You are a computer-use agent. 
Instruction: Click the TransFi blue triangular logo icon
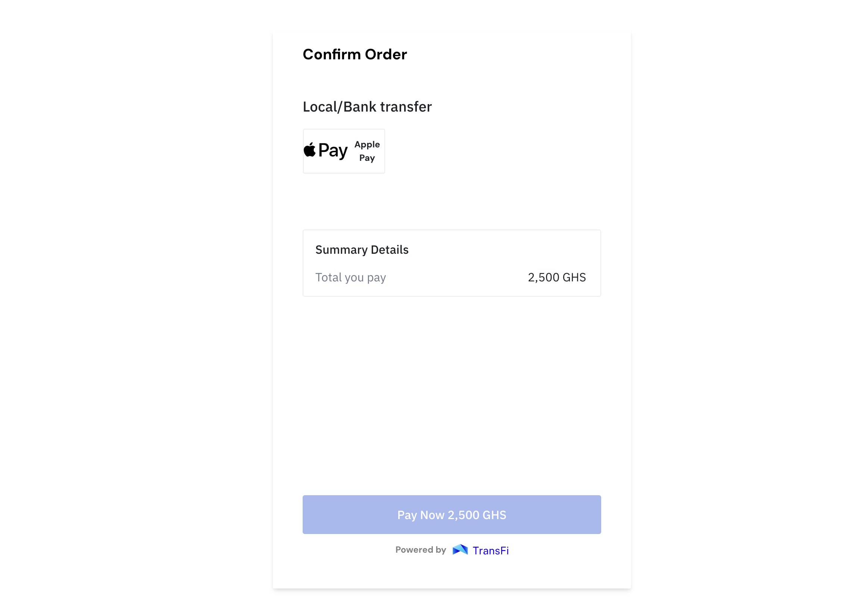tap(460, 550)
